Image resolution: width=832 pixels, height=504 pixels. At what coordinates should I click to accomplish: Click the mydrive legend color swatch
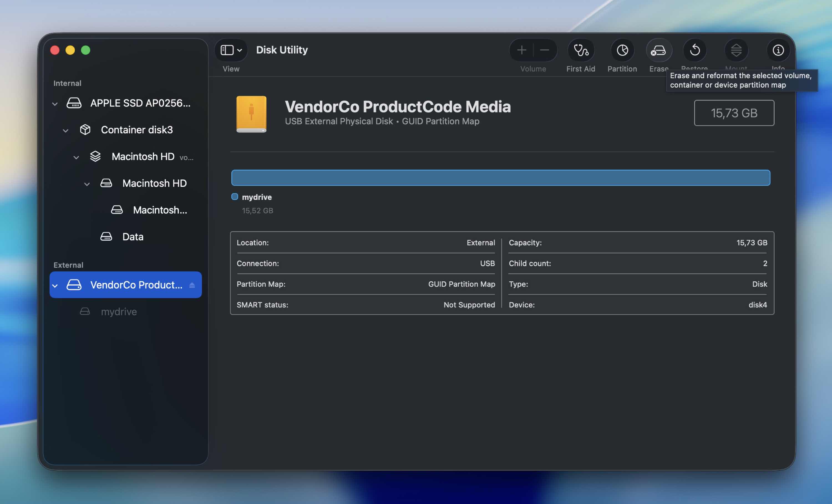(234, 197)
